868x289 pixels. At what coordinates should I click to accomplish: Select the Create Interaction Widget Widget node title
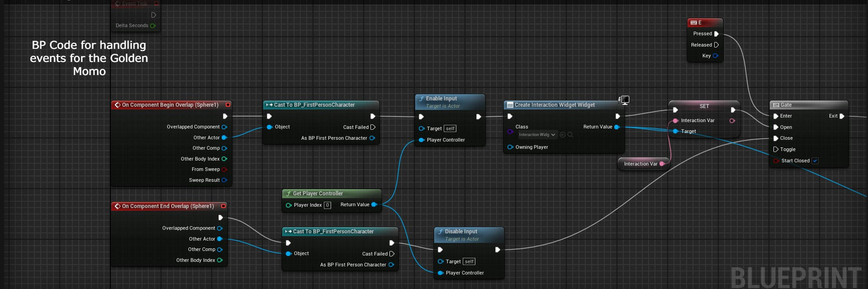pyautogui.click(x=555, y=105)
